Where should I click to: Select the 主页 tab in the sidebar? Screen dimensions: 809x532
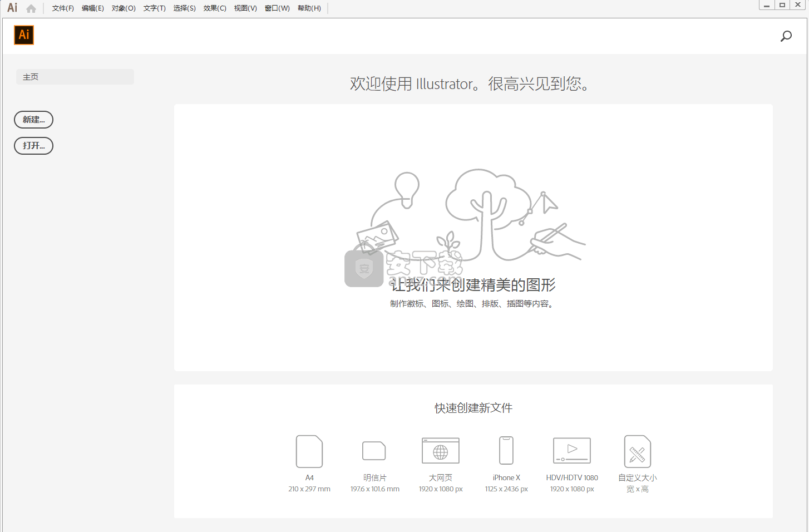[75, 77]
